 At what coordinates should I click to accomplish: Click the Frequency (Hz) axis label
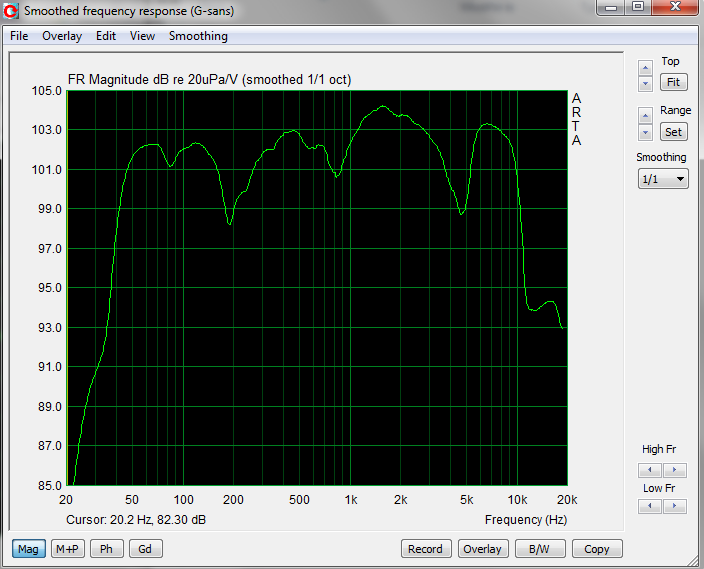(526, 520)
